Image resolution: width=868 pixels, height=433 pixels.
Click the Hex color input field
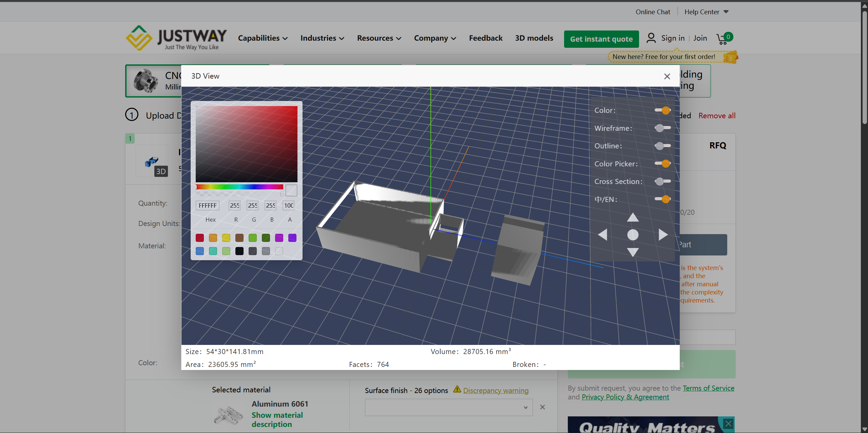coord(208,205)
